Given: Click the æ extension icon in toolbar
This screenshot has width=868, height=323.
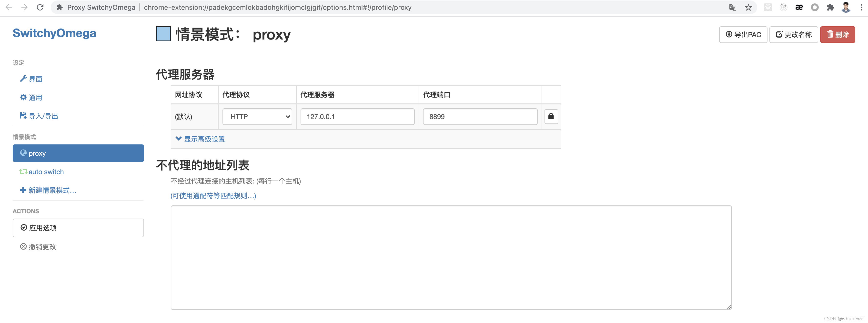Looking at the screenshot, I should (x=799, y=7).
